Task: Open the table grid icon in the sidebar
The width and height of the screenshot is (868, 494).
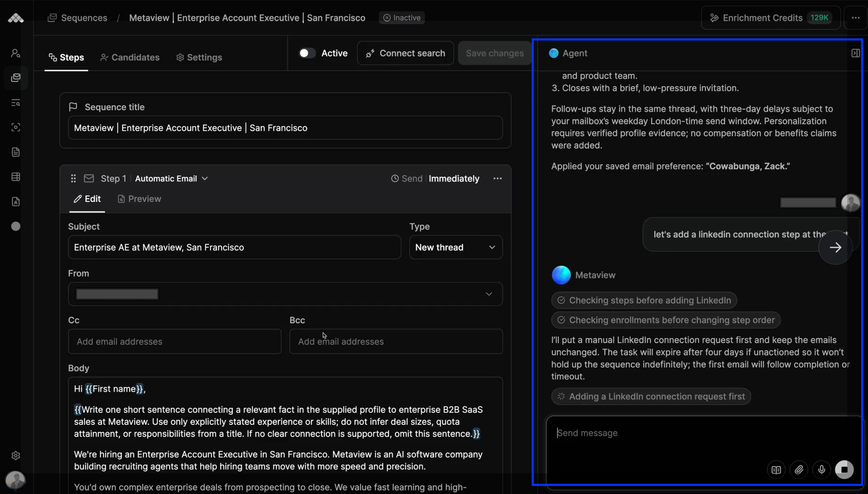Action: (x=16, y=177)
